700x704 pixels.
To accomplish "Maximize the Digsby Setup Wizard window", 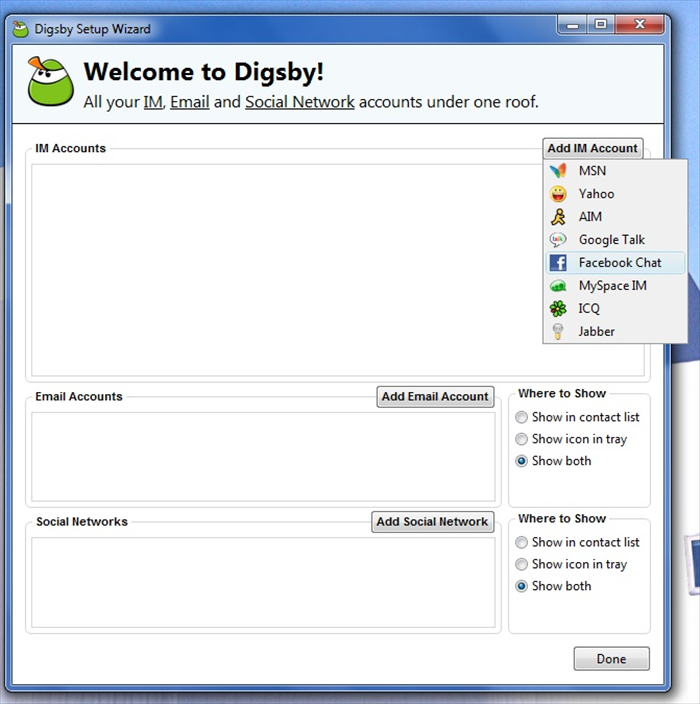I will (601, 24).
